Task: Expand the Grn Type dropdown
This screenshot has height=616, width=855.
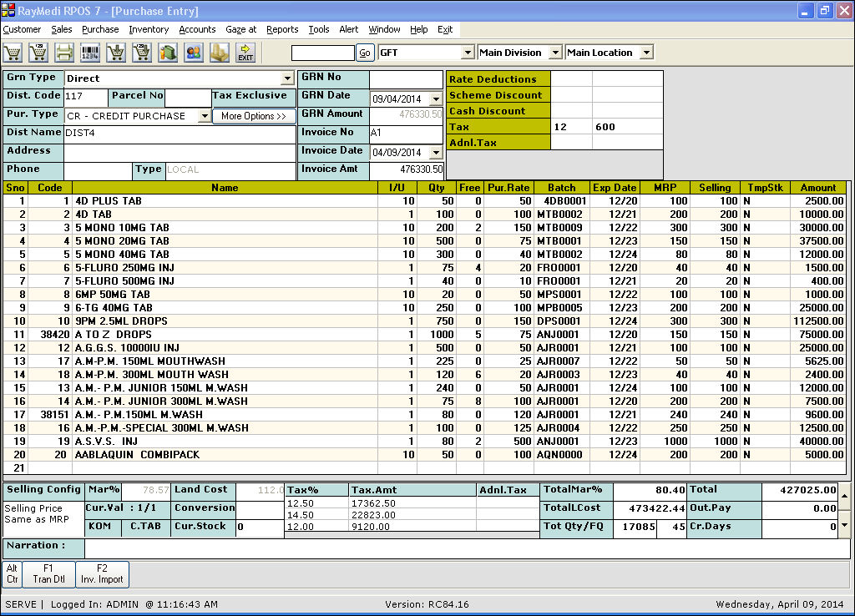Action: click(x=288, y=78)
